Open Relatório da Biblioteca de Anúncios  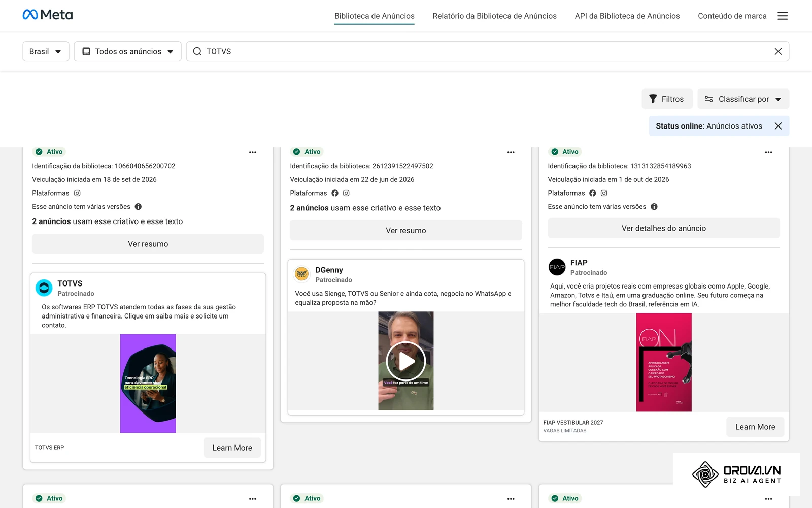coord(494,16)
